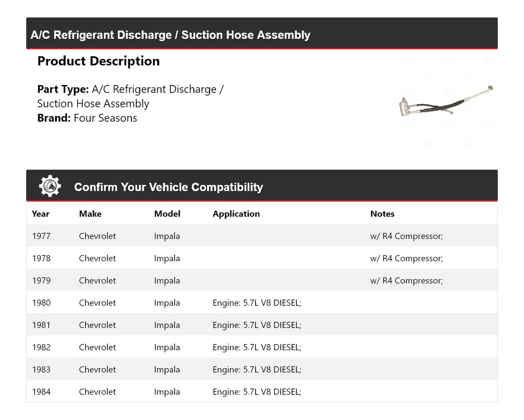Image resolution: width=524 pixels, height=420 pixels.
Task: Select Impala in the 1983 row
Action: click(x=166, y=369)
